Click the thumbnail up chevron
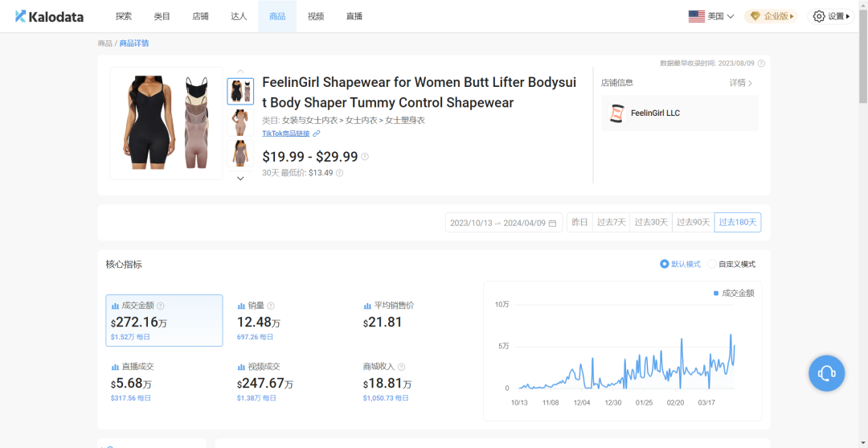Image resolution: width=868 pixels, height=448 pixels. 240,71
